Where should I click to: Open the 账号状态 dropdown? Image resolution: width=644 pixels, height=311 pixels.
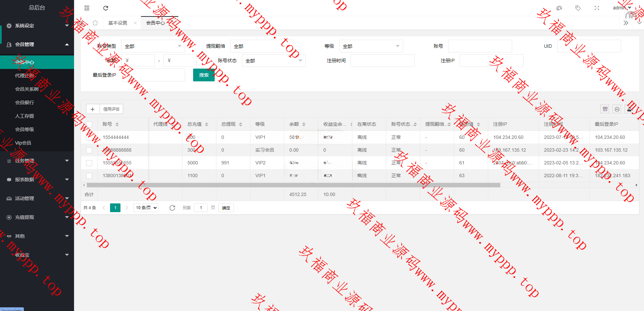click(x=274, y=61)
